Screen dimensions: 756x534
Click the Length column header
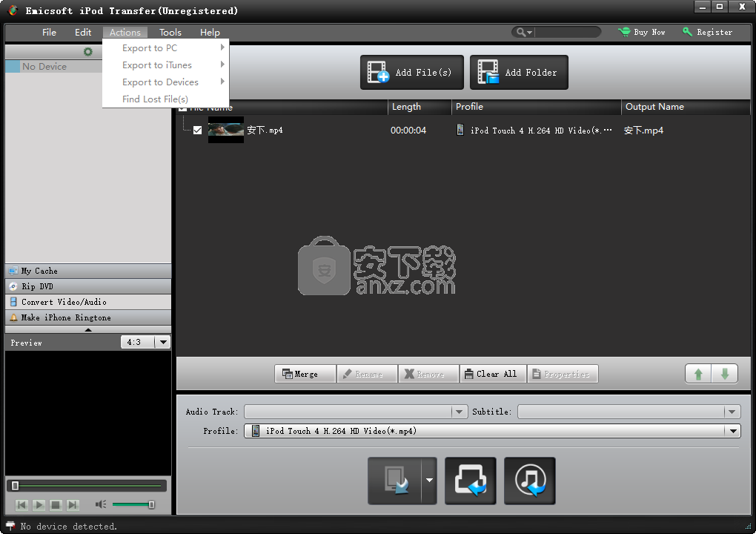[x=420, y=107]
